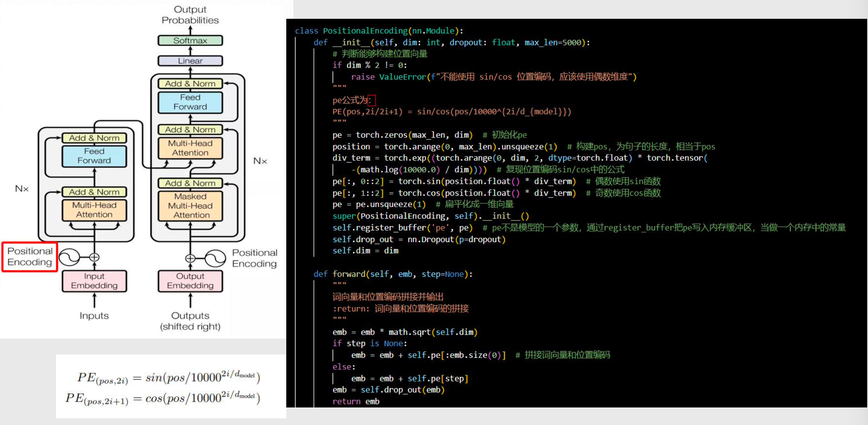
Task: Click the Nx label beside the decoder stack
Action: click(x=260, y=161)
